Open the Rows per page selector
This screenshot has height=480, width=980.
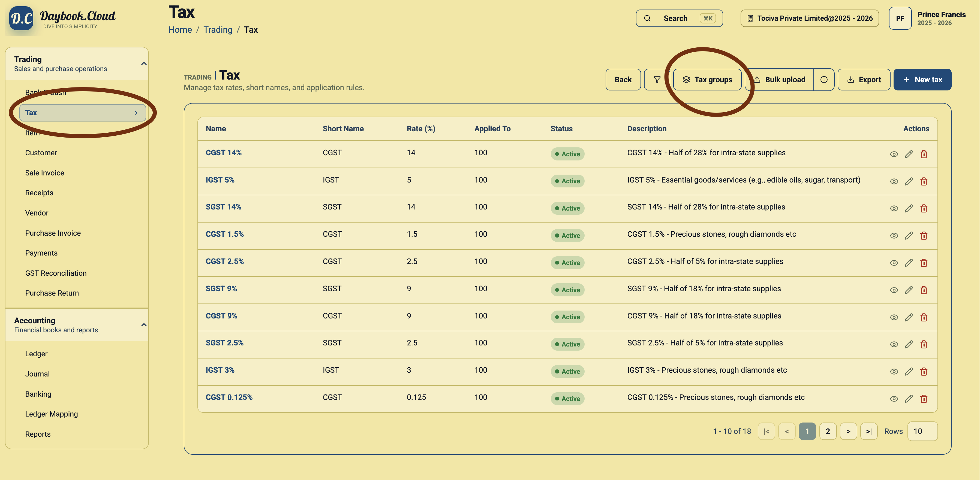922,431
